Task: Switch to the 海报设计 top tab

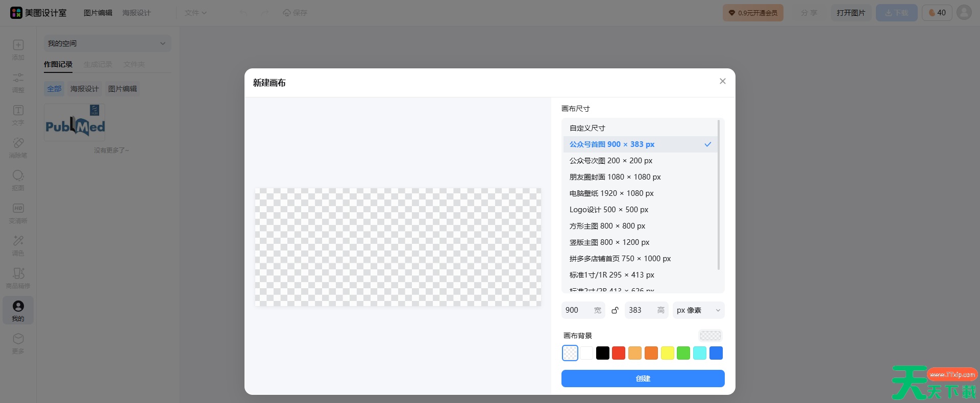Action: (136, 13)
